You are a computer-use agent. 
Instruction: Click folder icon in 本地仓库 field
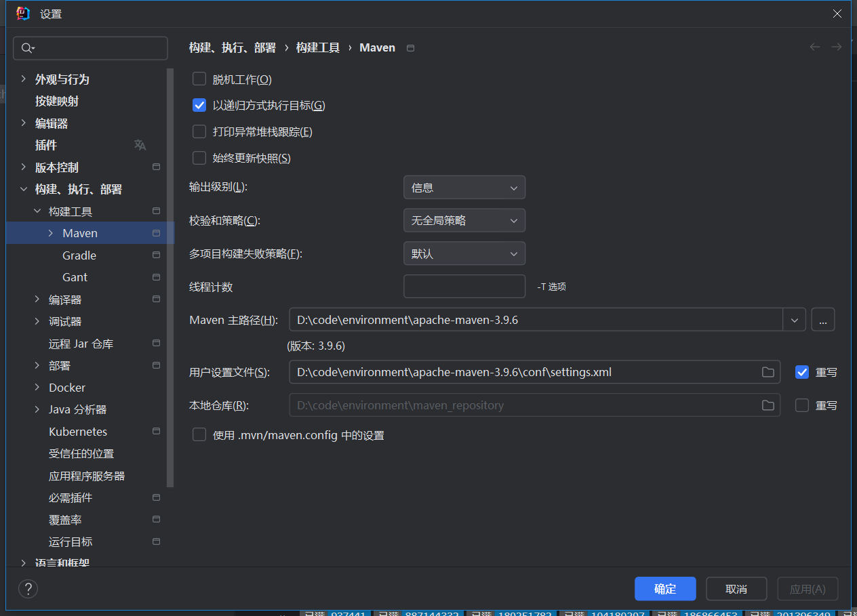coord(768,405)
